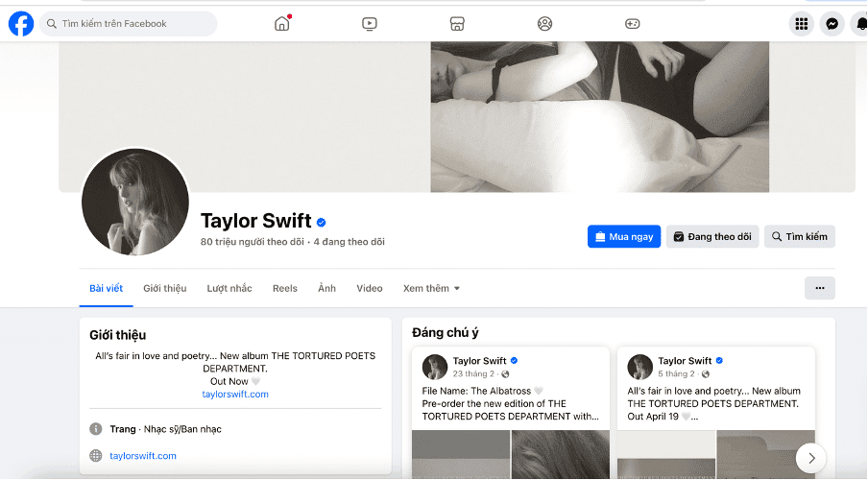The width and height of the screenshot is (868, 480).
Task: Click public globe icon on 5 tháng 2 post
Action: coord(705,374)
